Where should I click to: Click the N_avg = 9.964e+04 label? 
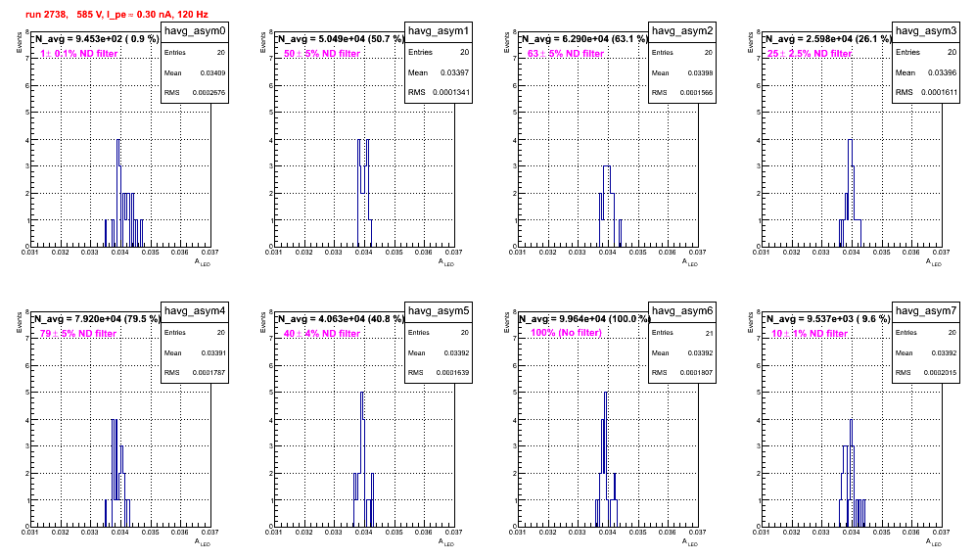pyautogui.click(x=584, y=319)
